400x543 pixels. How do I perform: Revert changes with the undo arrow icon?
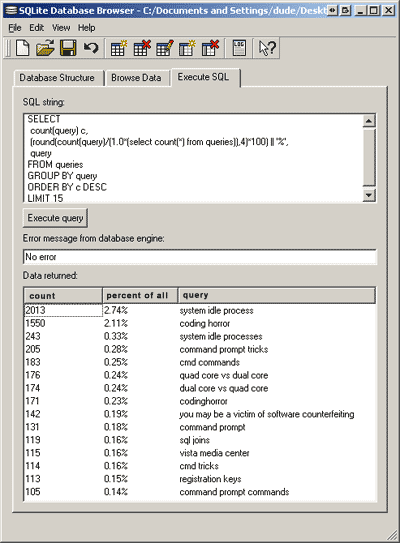point(91,48)
